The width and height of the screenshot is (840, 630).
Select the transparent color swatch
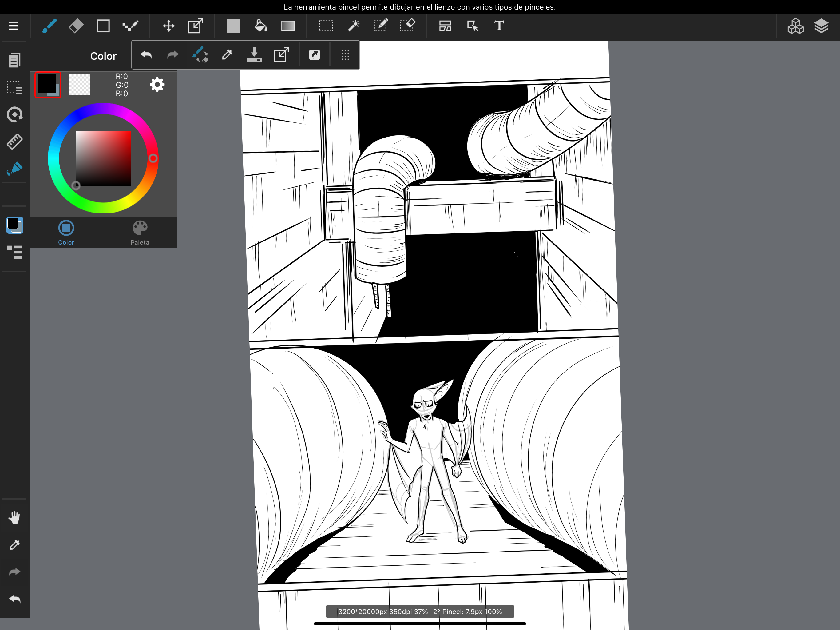point(80,85)
